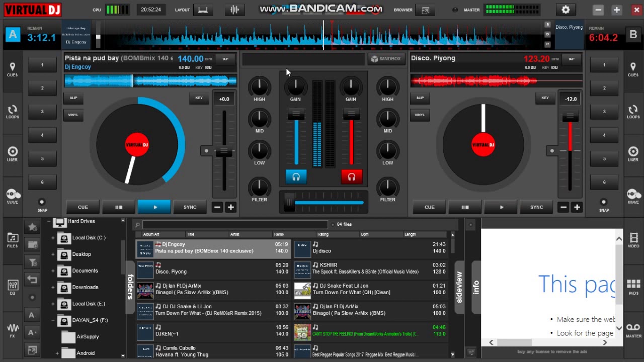The height and width of the screenshot is (362, 644).
Task: Collapse the Hard Drives tree node
Action: click(x=49, y=221)
